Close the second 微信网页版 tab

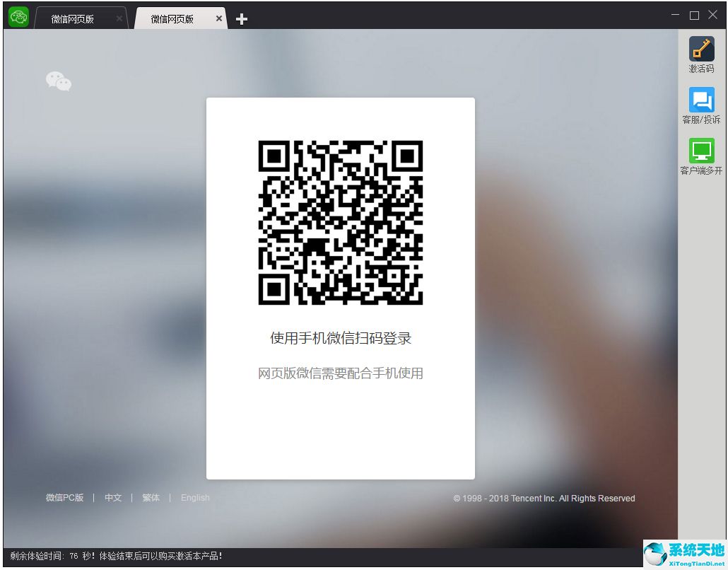click(x=219, y=18)
